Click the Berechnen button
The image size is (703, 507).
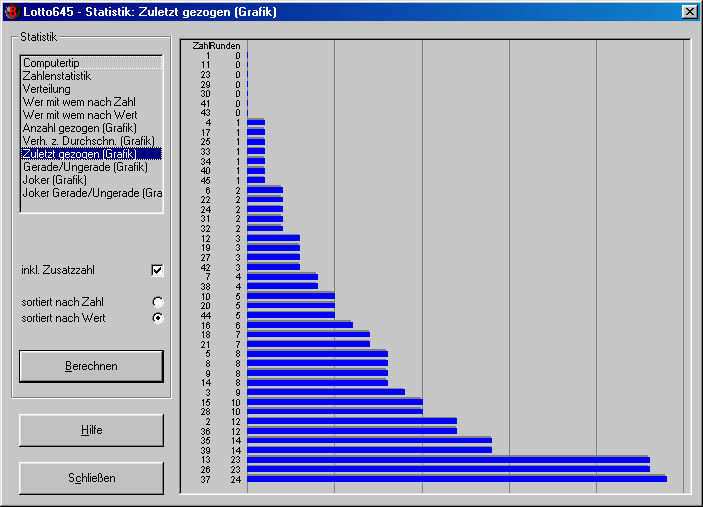[91, 366]
